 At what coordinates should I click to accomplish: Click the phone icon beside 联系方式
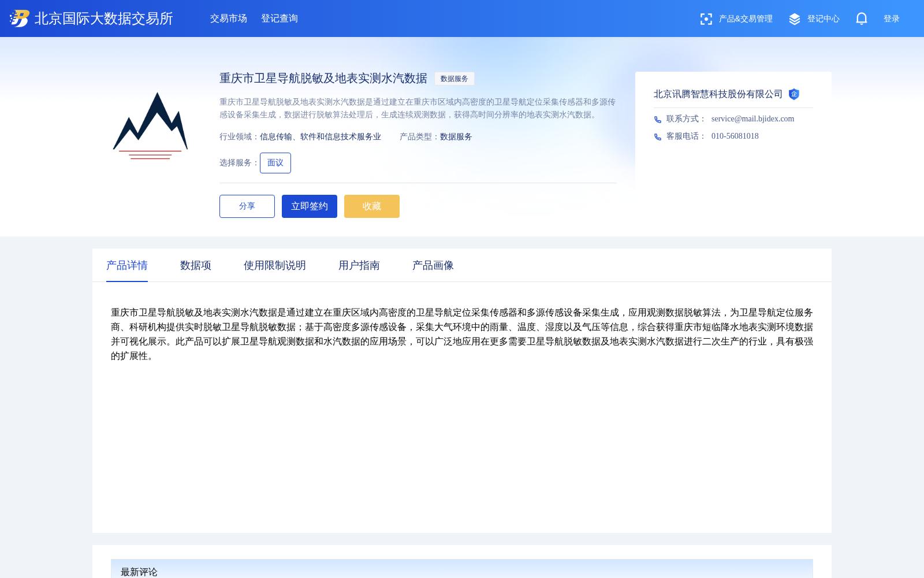tap(658, 120)
